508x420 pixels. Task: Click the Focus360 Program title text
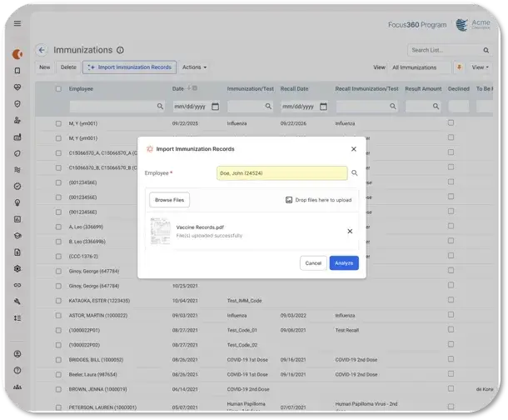coord(417,25)
